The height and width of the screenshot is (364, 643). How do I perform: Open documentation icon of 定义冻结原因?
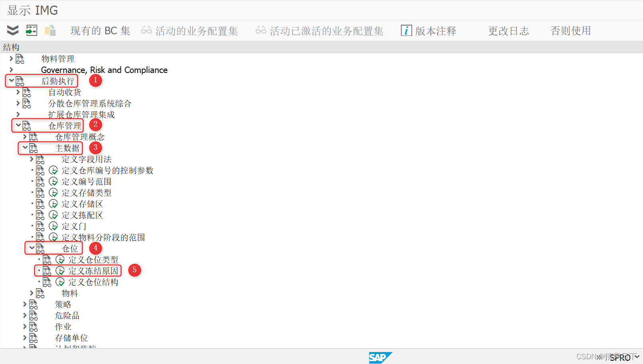coord(47,271)
